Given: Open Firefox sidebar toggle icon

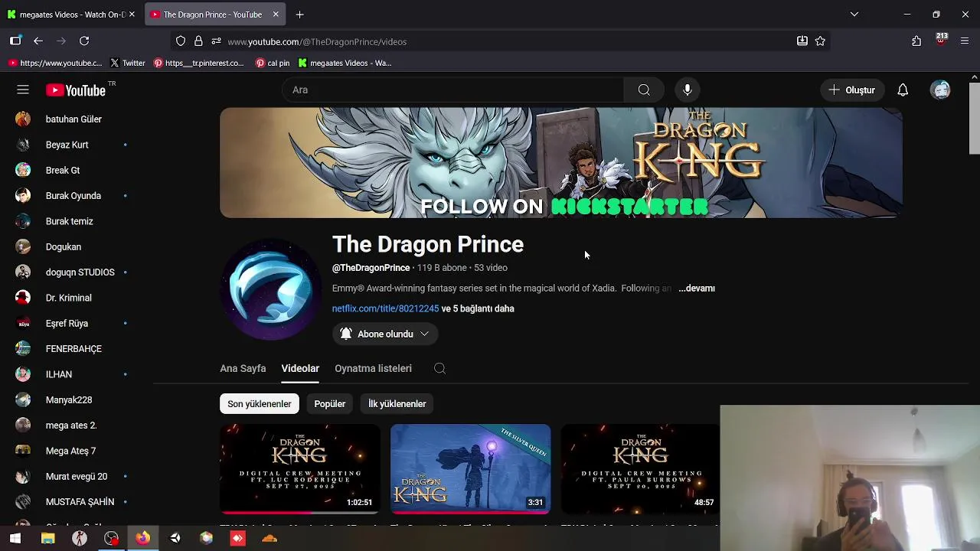Looking at the screenshot, I should point(15,41).
